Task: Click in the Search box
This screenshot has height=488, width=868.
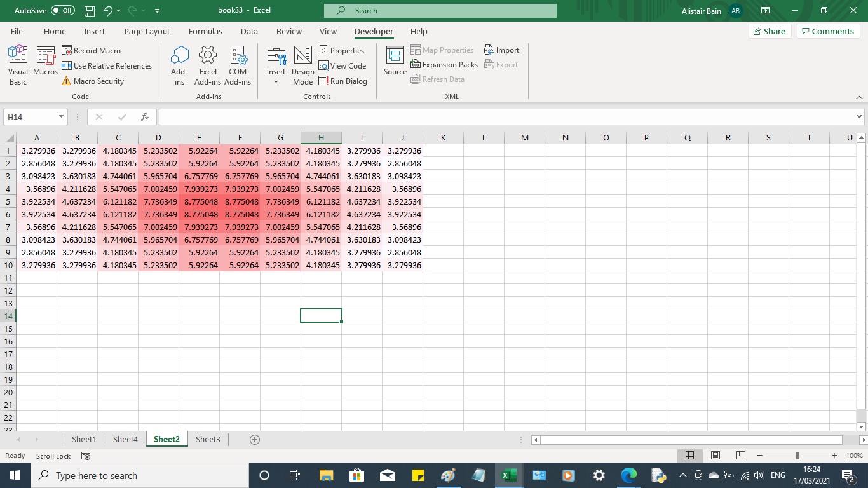Action: click(x=440, y=11)
